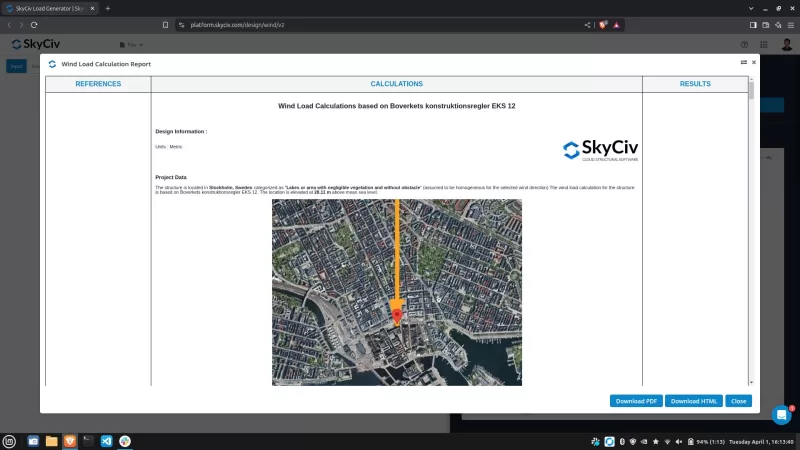This screenshot has width=800, height=450.
Task: Open a new browser tab
Action: [108, 8]
